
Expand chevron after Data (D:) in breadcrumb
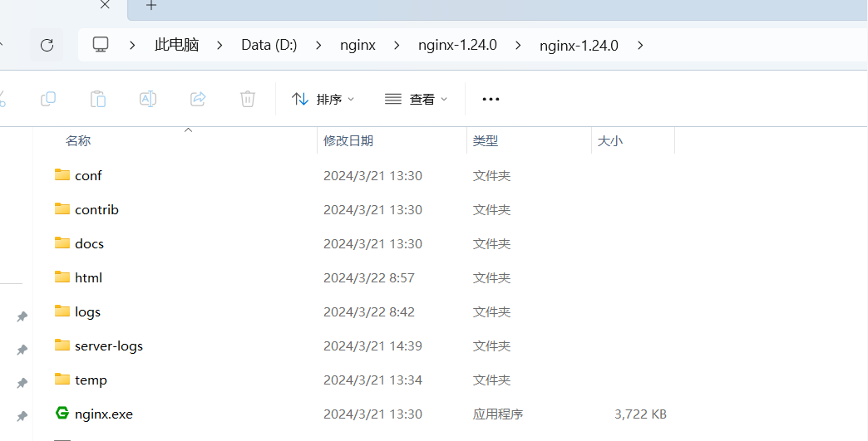[318, 45]
